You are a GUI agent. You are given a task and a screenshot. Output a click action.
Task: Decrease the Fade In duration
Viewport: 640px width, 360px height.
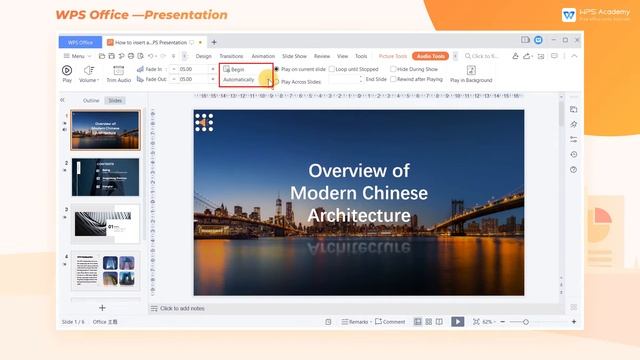174,69
